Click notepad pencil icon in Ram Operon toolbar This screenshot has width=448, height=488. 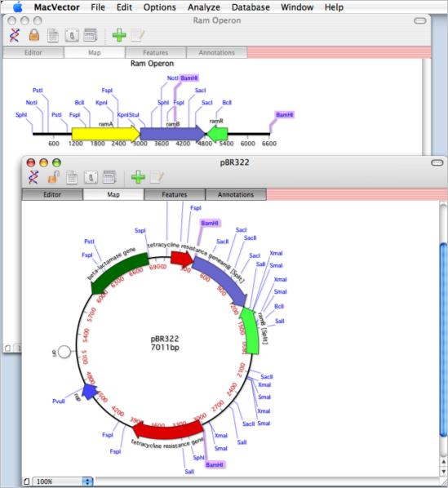pyautogui.click(x=138, y=35)
